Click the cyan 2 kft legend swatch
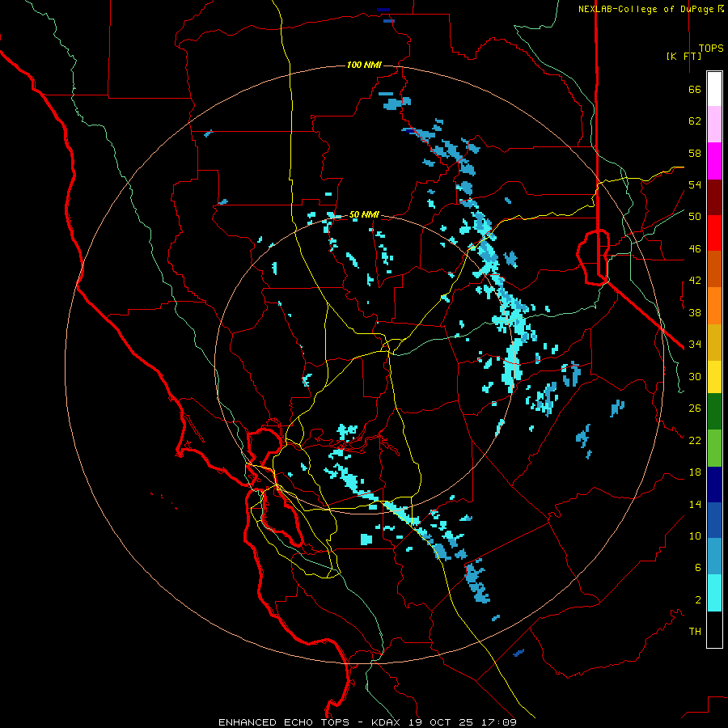 tap(714, 593)
